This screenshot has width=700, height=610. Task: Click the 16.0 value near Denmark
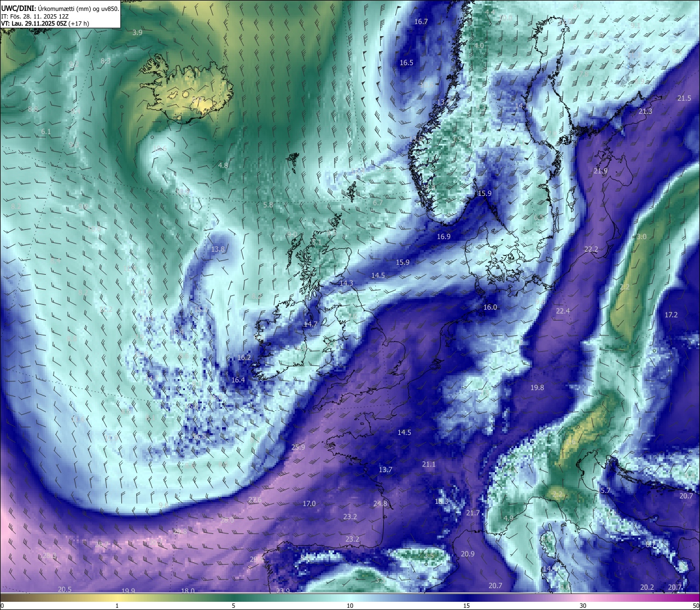[490, 307]
